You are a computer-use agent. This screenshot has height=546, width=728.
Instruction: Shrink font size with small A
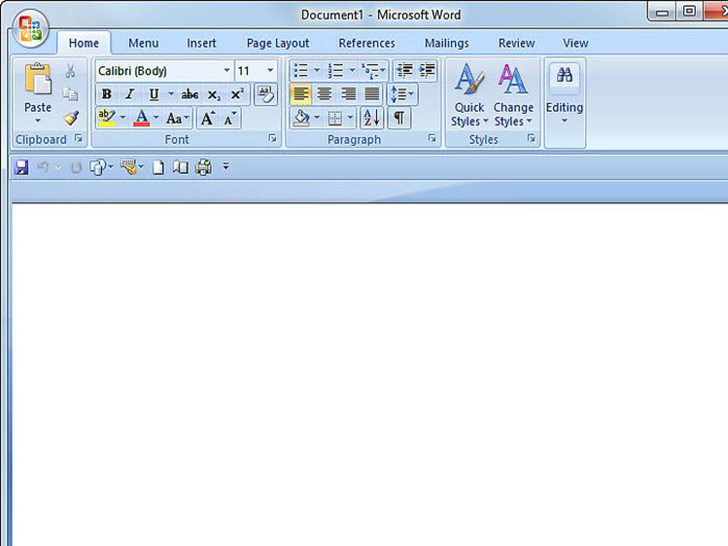click(x=230, y=118)
